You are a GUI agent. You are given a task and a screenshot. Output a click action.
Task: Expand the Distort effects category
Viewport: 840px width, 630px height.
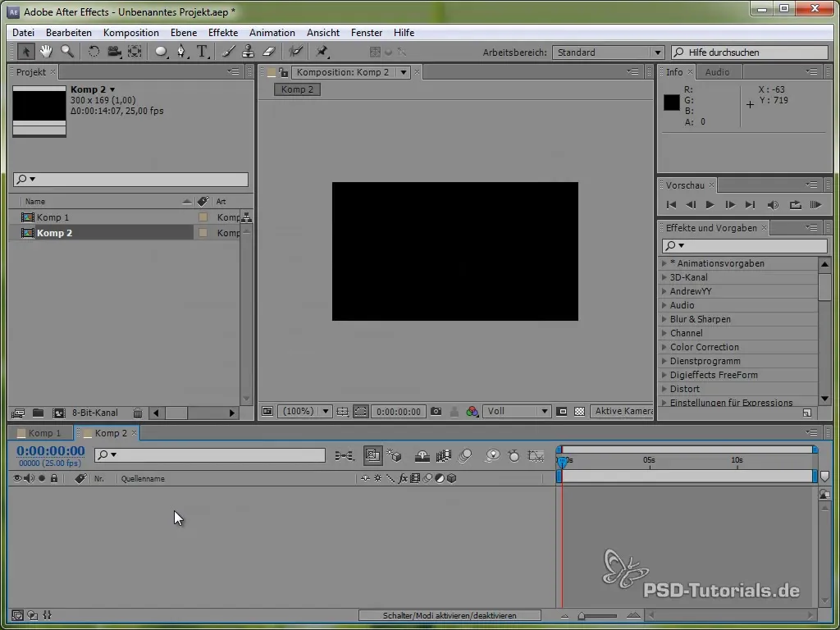click(x=664, y=389)
